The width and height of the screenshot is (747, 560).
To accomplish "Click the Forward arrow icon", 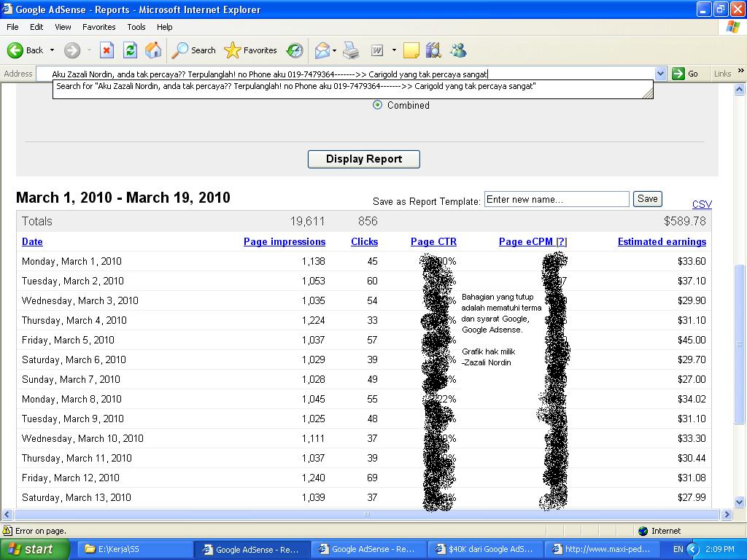I will 72,50.
